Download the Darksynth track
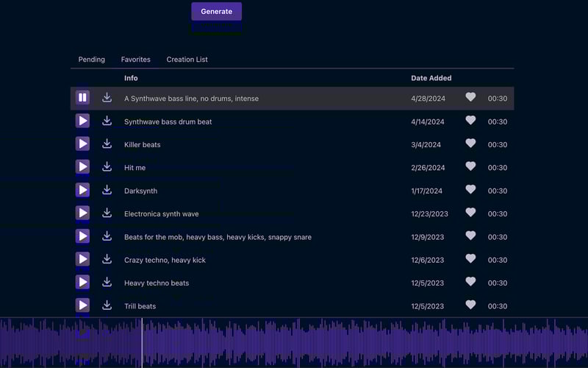This screenshot has width=588, height=368. pyautogui.click(x=107, y=190)
